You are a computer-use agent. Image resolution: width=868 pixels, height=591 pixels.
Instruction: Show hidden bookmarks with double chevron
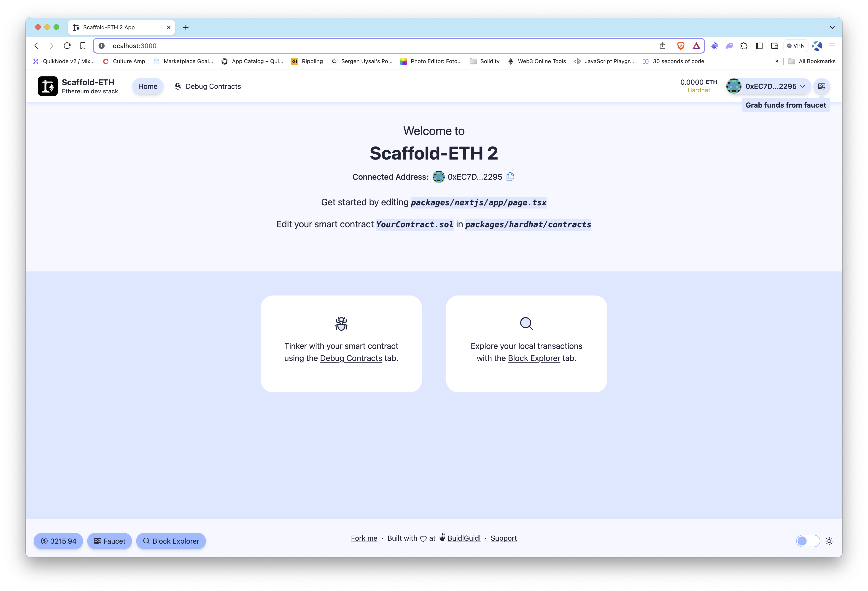pos(777,61)
